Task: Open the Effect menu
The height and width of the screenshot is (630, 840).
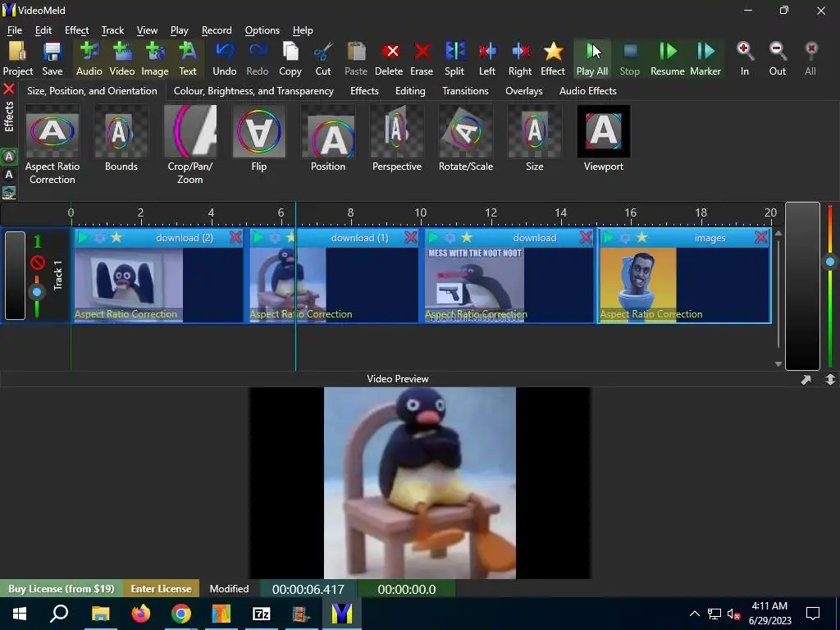Action: coord(76,30)
